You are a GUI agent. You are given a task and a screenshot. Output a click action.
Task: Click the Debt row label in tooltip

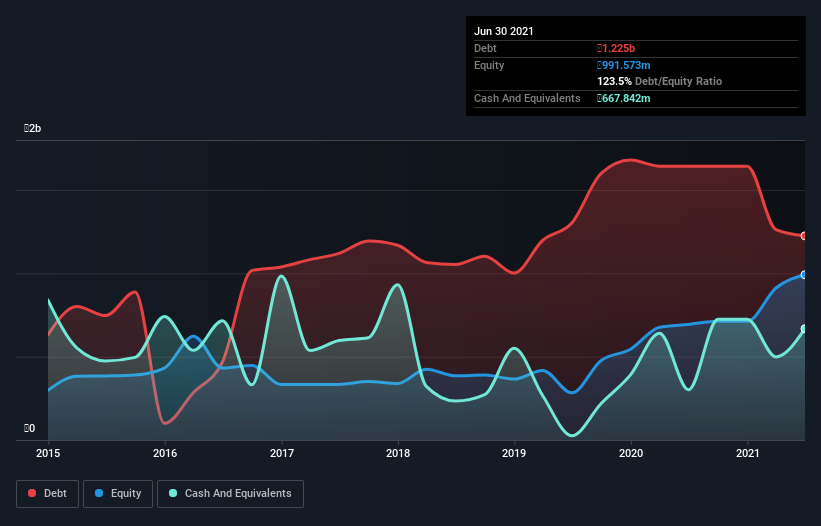485,48
